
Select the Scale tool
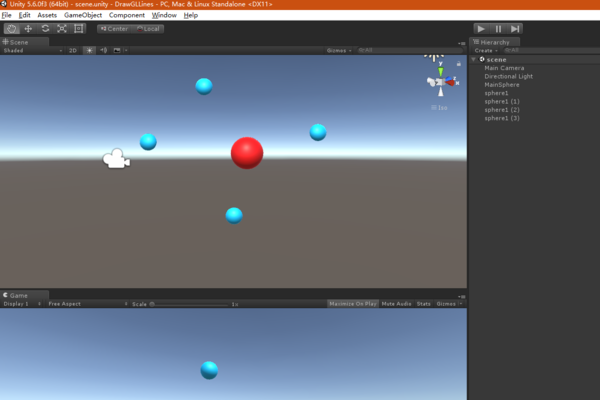point(62,29)
